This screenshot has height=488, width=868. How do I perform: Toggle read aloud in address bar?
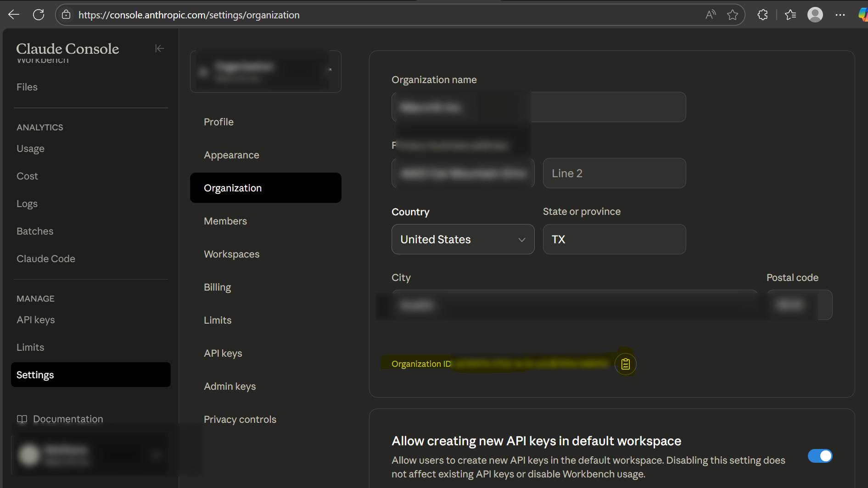point(710,15)
